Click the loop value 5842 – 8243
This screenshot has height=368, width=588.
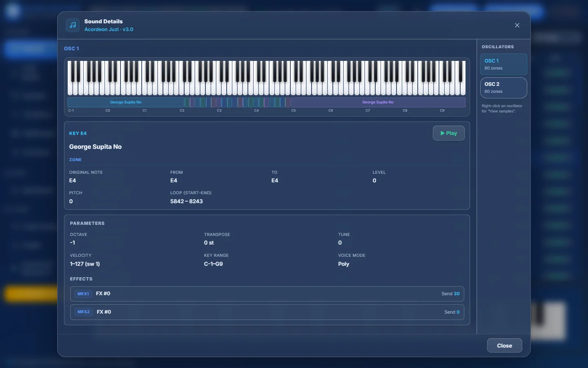tap(187, 201)
